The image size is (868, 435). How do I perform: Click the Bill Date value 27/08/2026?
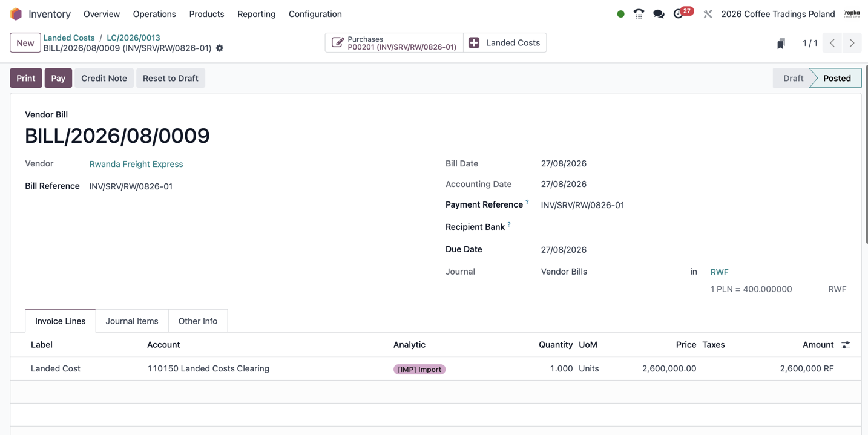564,163
